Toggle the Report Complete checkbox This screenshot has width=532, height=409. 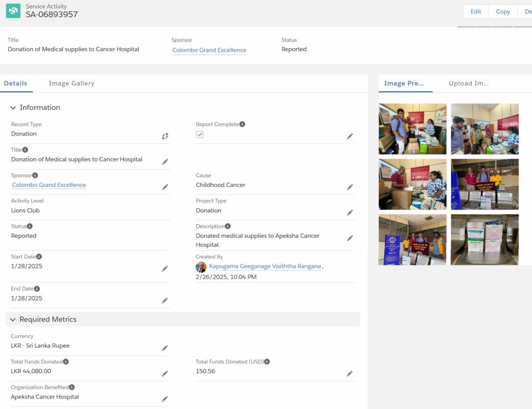click(200, 134)
